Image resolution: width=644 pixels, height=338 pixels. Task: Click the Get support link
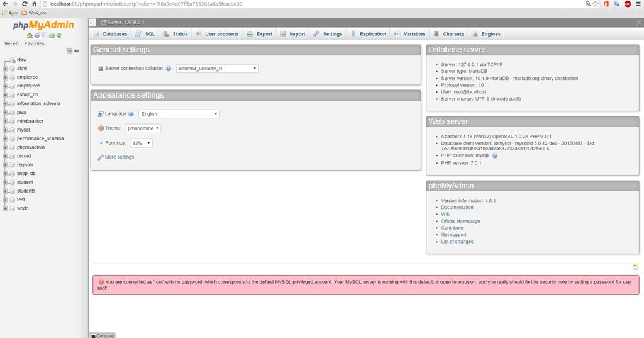click(454, 235)
